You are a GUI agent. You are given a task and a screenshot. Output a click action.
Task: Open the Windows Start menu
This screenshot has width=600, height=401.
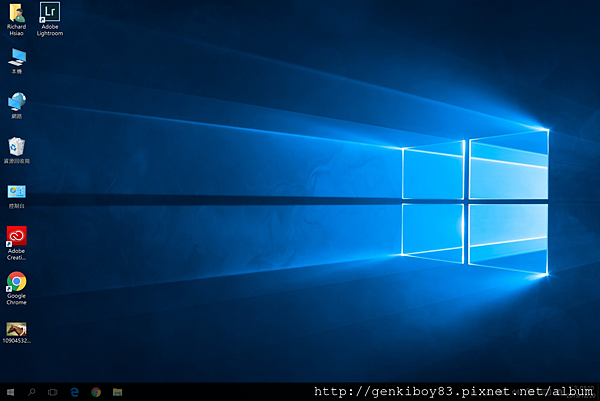point(11,392)
